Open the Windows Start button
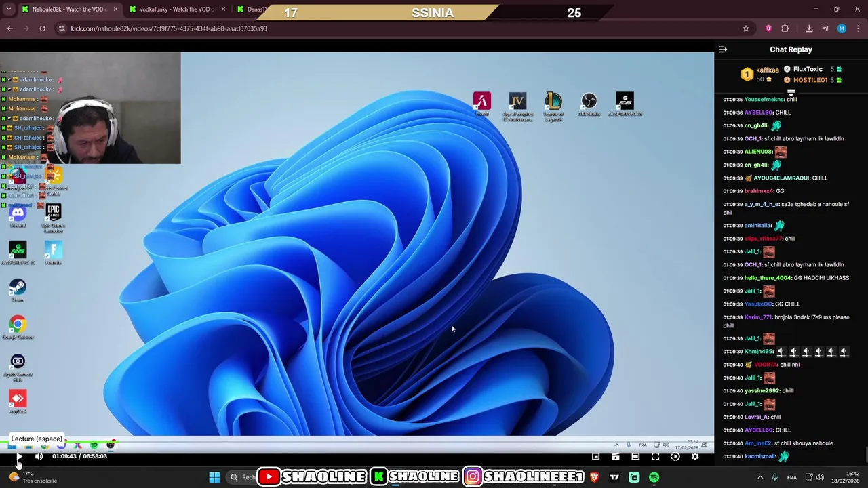Viewport: 868px width, 488px height. [x=214, y=477]
